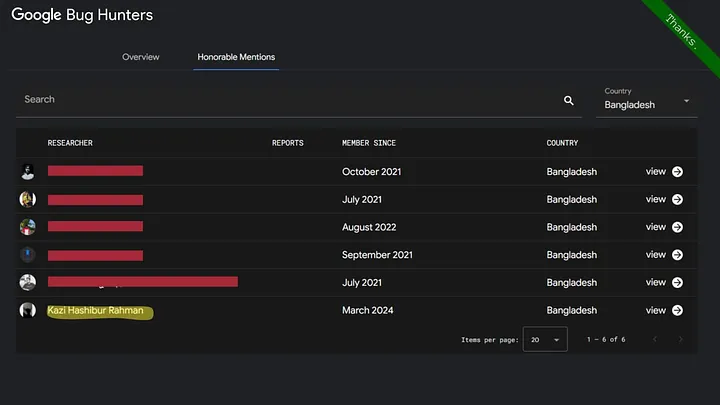720x405 pixels.
Task: Click arrow icon in September 2021 row
Action: coord(677,255)
